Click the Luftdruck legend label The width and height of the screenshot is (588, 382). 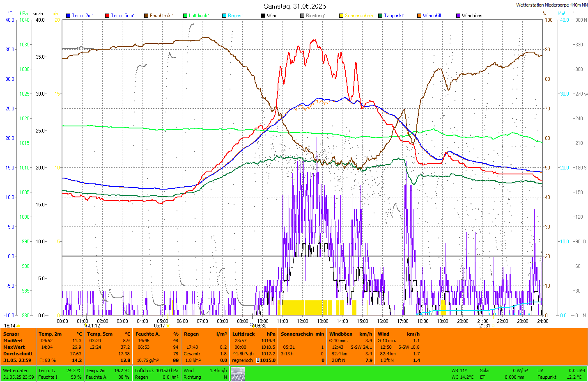tap(199, 16)
